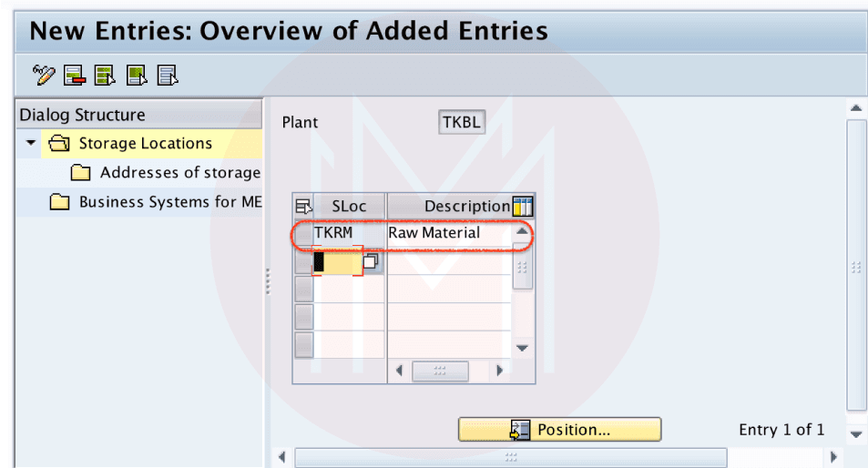The width and height of the screenshot is (868, 468).
Task: Select the second table row's selector box
Action: [x=303, y=262]
